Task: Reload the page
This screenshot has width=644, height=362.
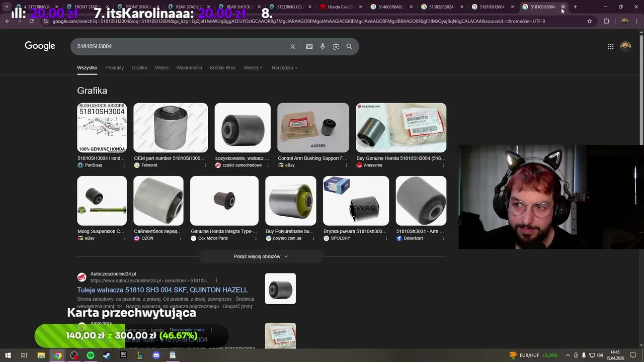Action: click(31, 21)
